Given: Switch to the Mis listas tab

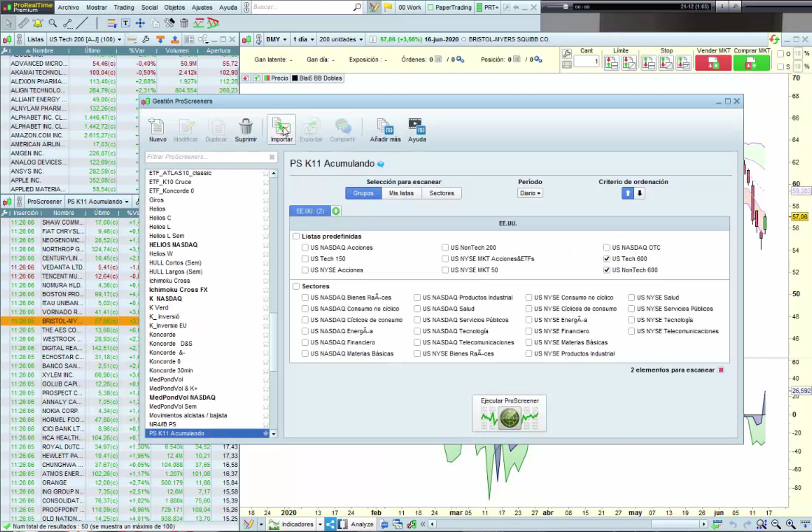Looking at the screenshot, I should 401,193.
